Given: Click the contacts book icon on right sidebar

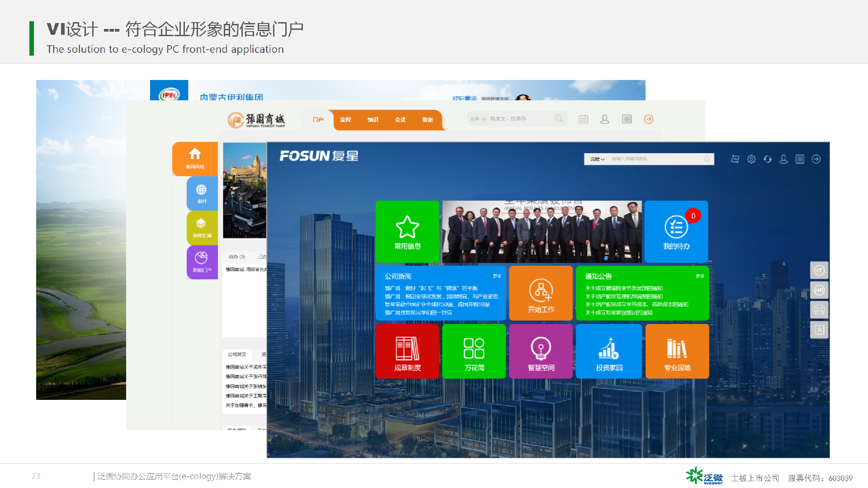Looking at the screenshot, I should tap(819, 330).
